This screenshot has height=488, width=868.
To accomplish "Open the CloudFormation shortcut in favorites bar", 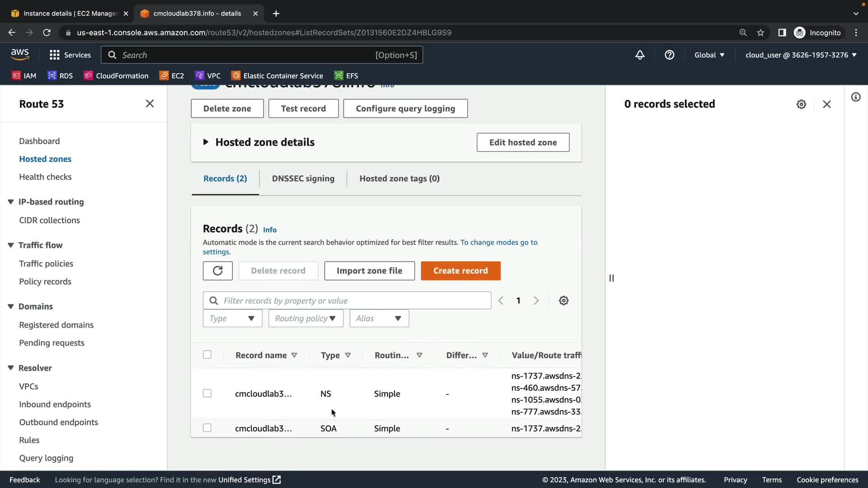I will point(116,76).
